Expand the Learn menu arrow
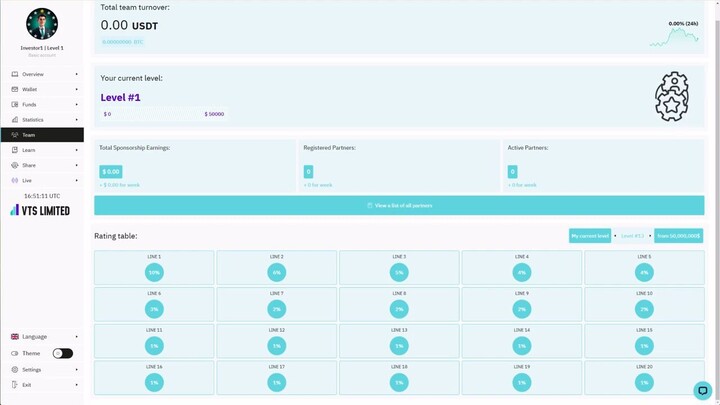This screenshot has height=405, width=720. tap(77, 150)
